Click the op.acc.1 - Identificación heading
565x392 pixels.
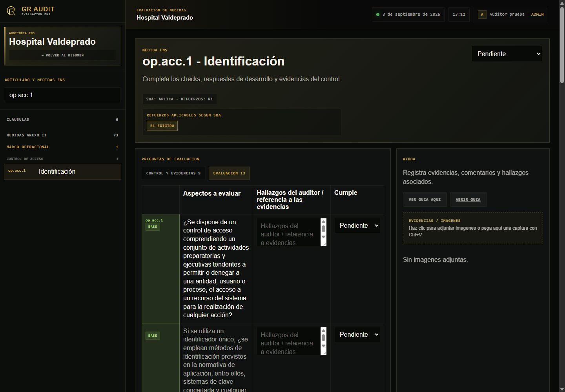tap(213, 62)
